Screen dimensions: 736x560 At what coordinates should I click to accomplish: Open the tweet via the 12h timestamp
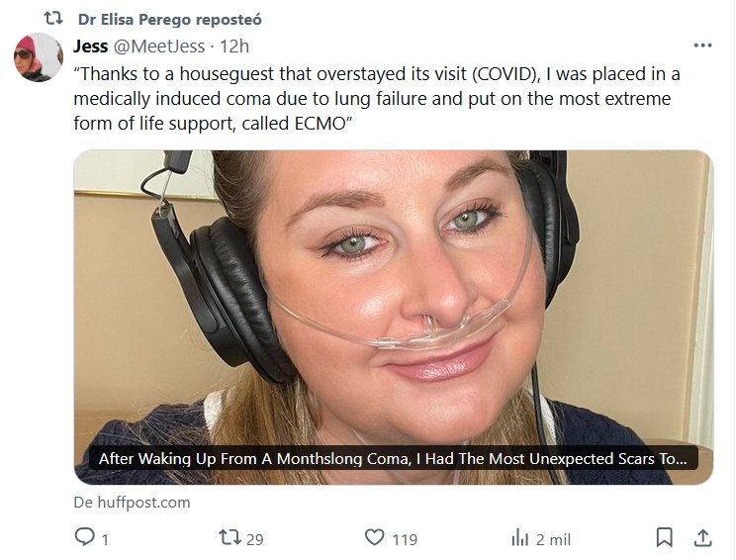234,47
